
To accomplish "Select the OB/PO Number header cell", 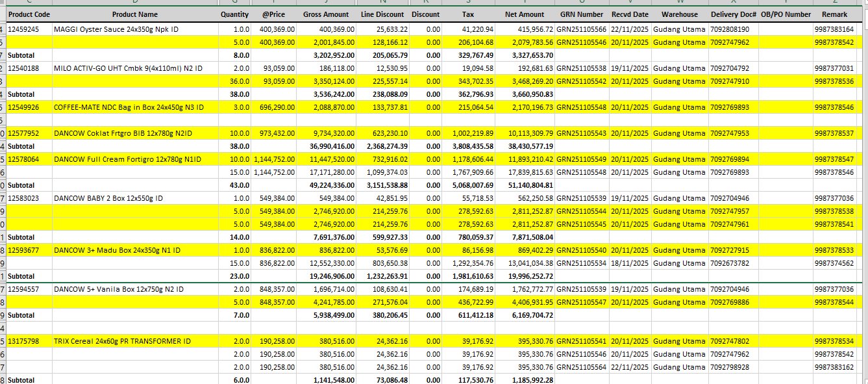I will (x=785, y=14).
